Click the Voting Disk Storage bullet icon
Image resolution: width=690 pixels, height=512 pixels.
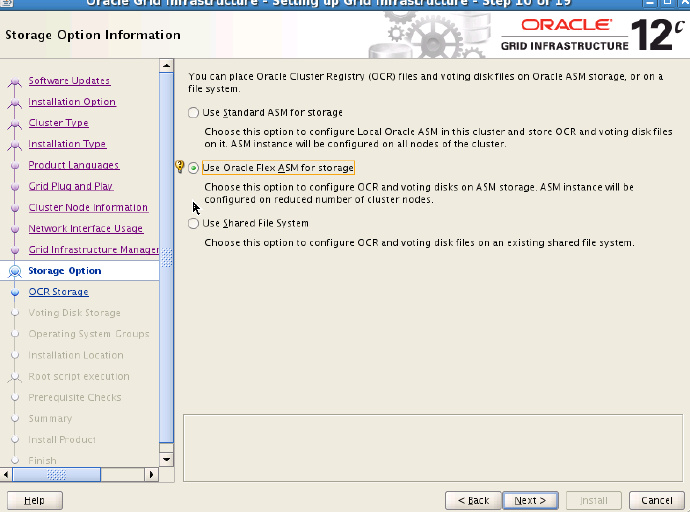click(x=15, y=313)
